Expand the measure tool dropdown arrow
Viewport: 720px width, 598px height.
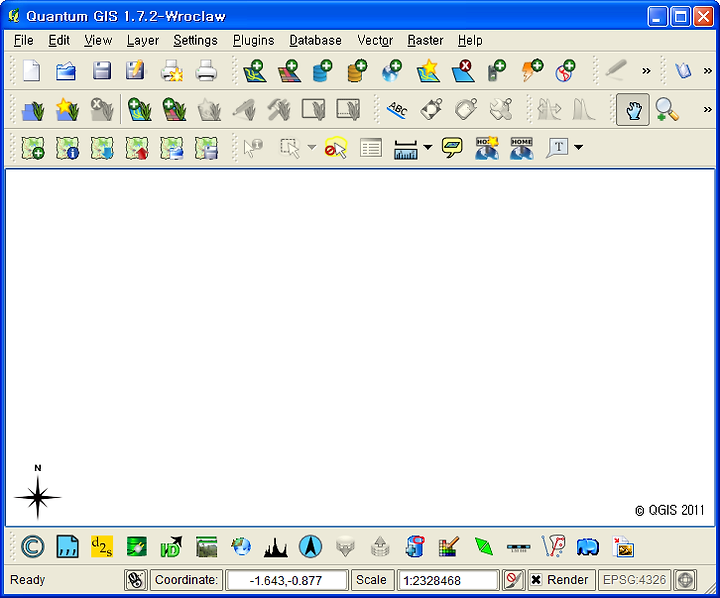click(x=428, y=147)
